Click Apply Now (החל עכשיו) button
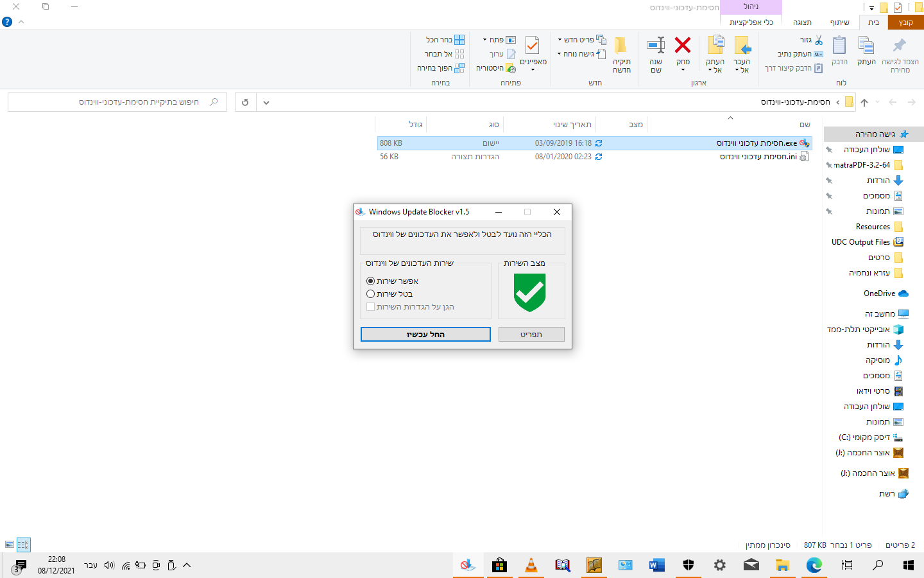This screenshot has width=924, height=578. (x=425, y=335)
